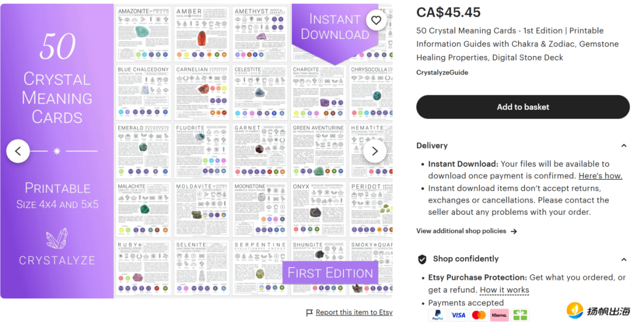Report this item to Etsy
The height and width of the screenshot is (324, 644).
click(354, 313)
